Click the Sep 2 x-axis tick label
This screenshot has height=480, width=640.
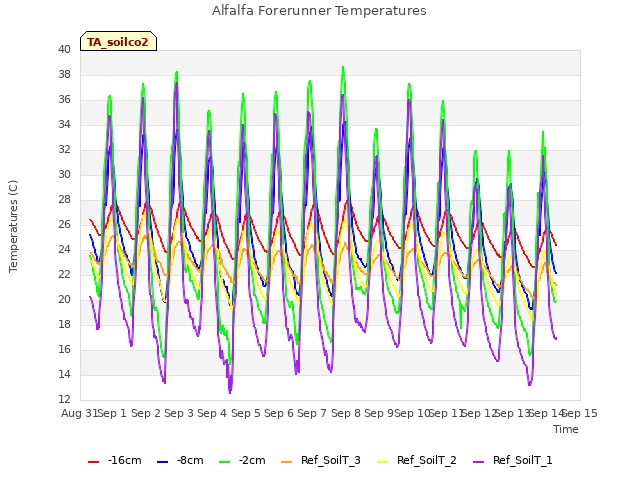[146, 413]
